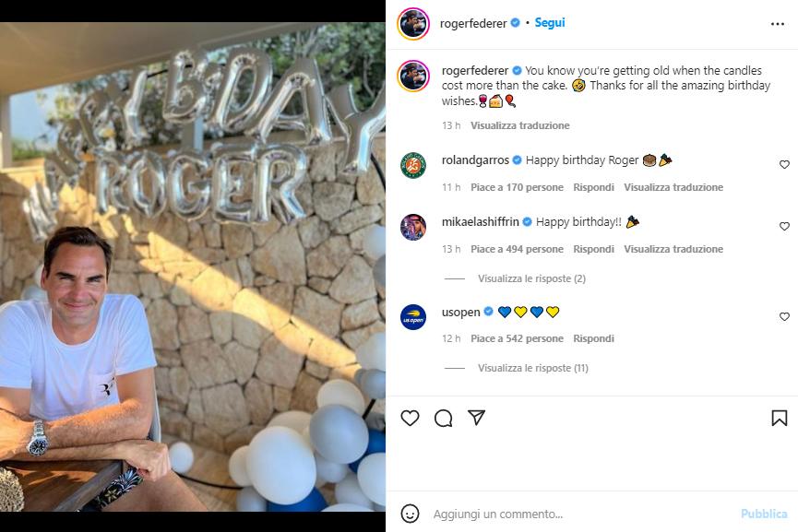Click Segui to follow rogerfederer
The image size is (798, 532).
pos(551,23)
